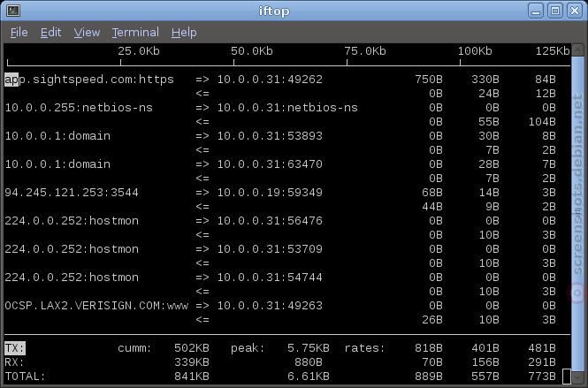Open the Help menu
Screen dimensions: 588x388
tap(184, 33)
